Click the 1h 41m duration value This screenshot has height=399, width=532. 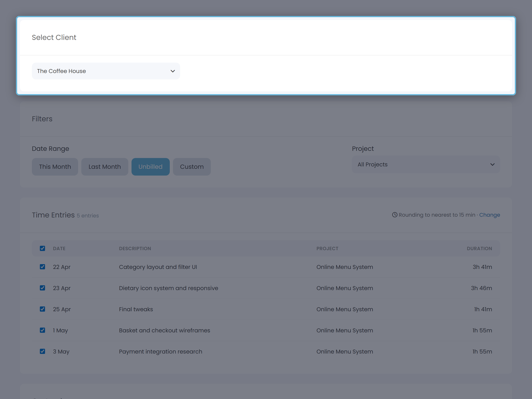pos(483,309)
